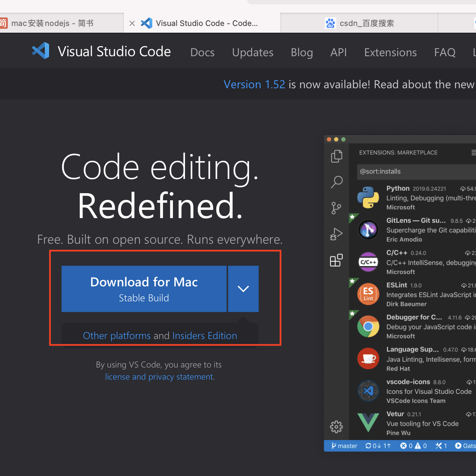The height and width of the screenshot is (476, 476).
Task: Select the Vetur extension name
Action: 395,414
